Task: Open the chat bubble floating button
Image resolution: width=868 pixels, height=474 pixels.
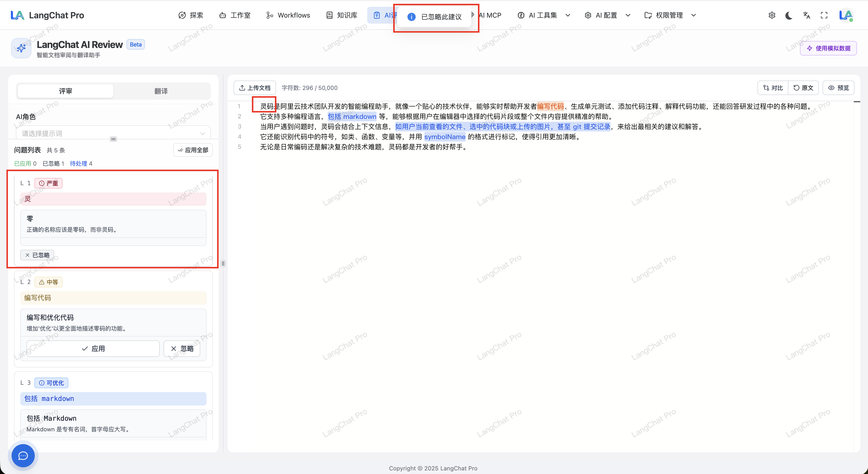Action: point(23,456)
